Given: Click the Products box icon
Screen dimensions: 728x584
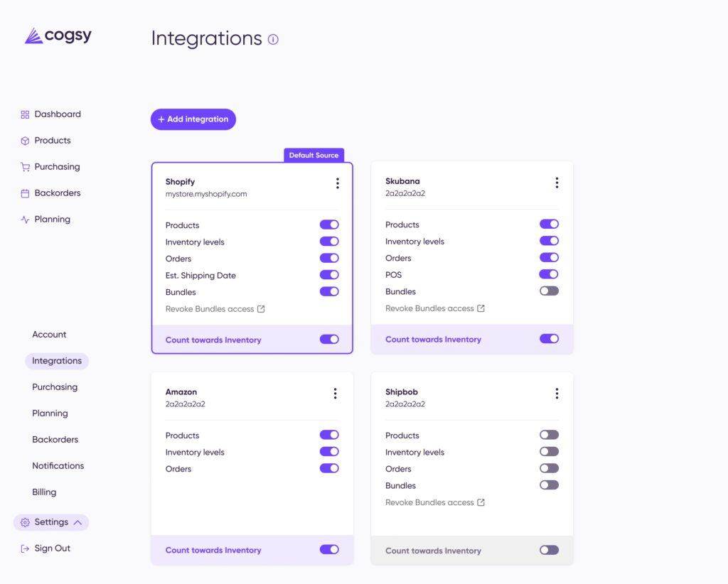Looking at the screenshot, I should (x=25, y=141).
